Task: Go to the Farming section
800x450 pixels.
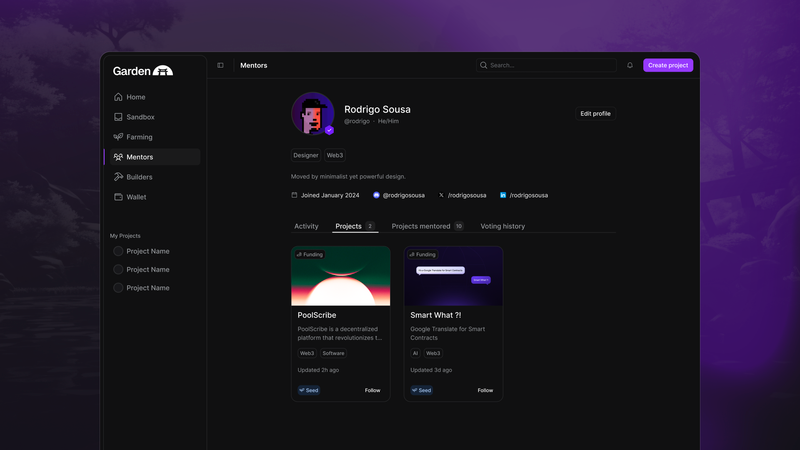Action: [139, 137]
